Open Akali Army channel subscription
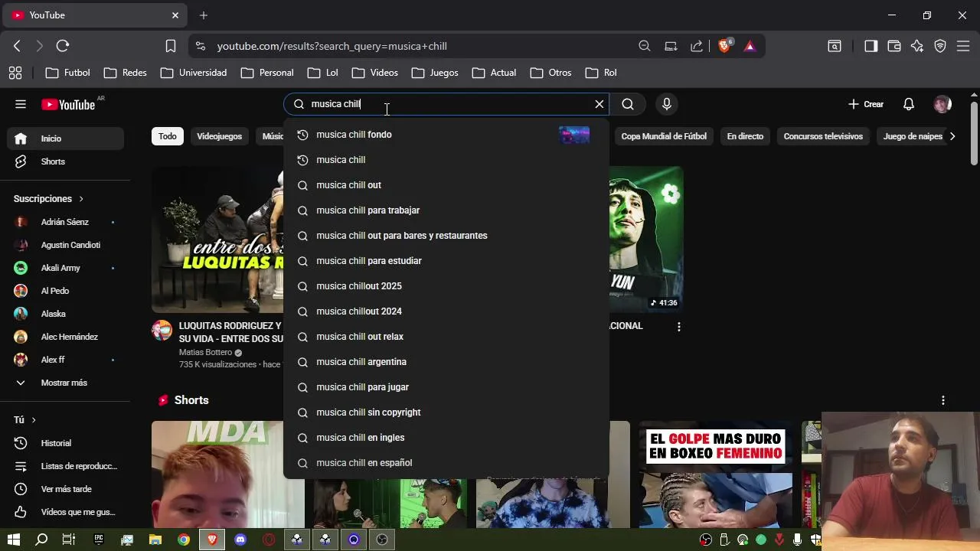The height and width of the screenshot is (551, 980). (65, 268)
